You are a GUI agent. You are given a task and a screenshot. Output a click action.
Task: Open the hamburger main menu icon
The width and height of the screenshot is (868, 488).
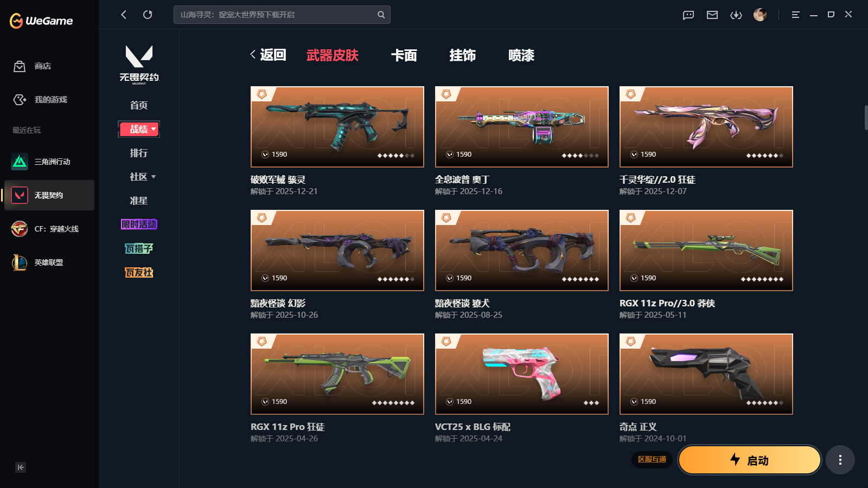point(795,15)
